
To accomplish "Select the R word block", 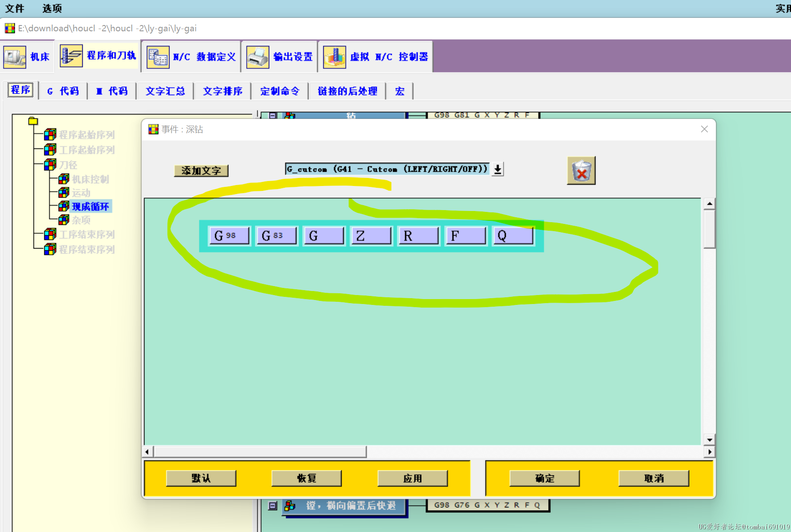I will pyautogui.click(x=419, y=236).
